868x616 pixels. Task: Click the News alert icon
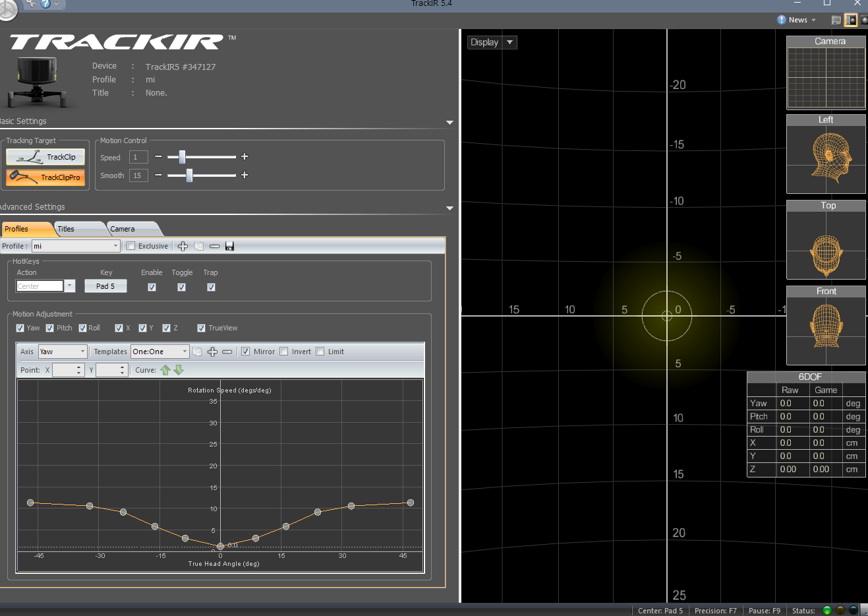[782, 20]
